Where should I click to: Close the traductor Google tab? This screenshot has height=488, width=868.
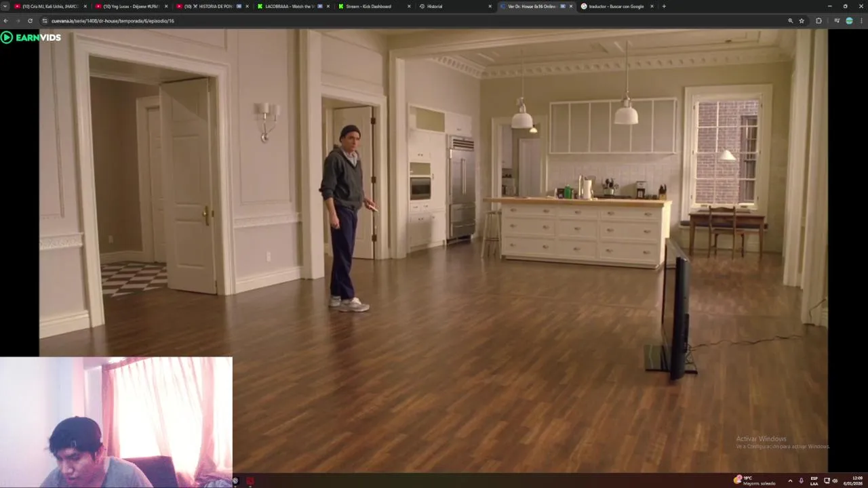(652, 6)
